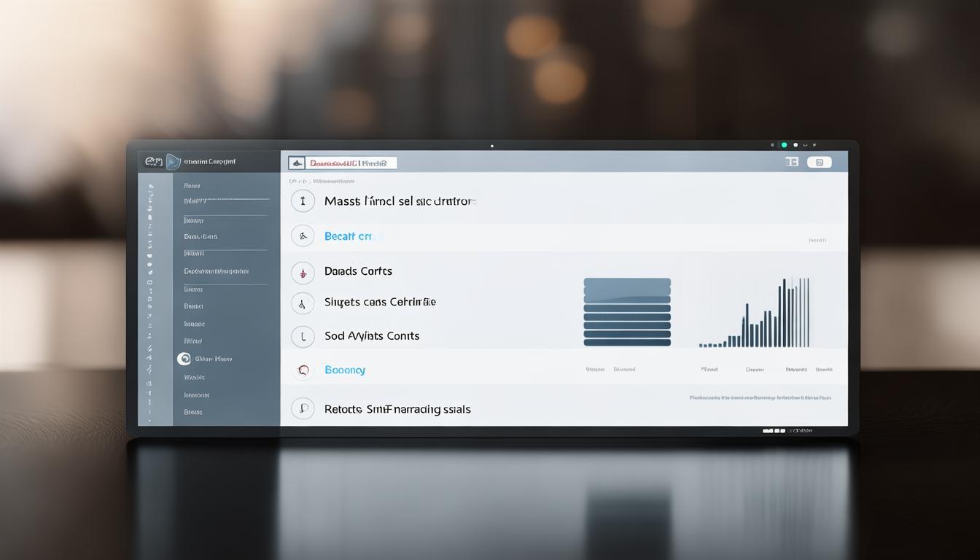The height and width of the screenshot is (560, 980).
Task: Click the layout grid icon in top-right header
Action: [792, 162]
